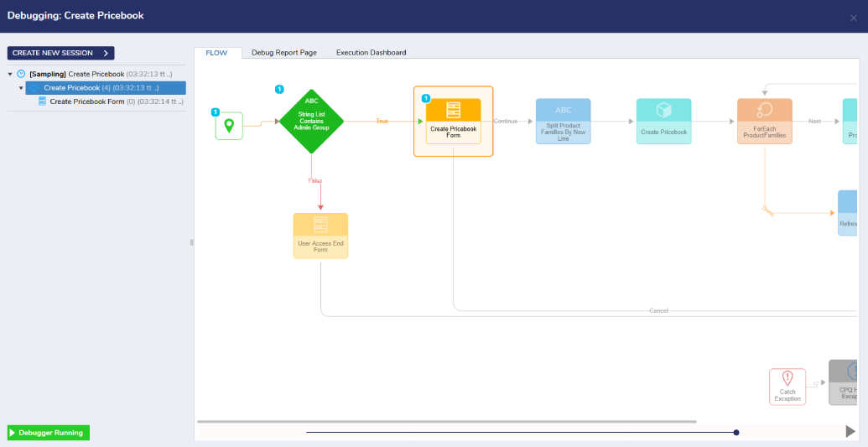Screen dimensions: 868x447
Task: Select the grey CPQ exception handler step
Action: (843, 382)
